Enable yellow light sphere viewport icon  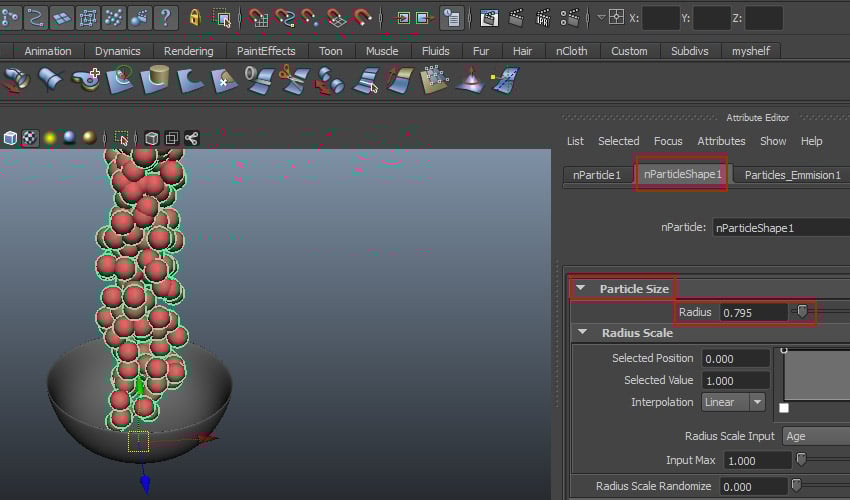tap(49, 138)
